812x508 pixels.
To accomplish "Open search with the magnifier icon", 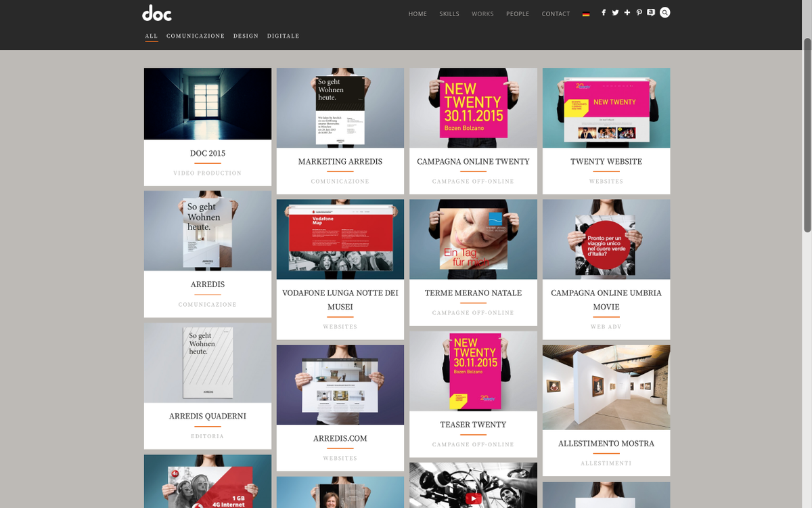I will click(665, 12).
